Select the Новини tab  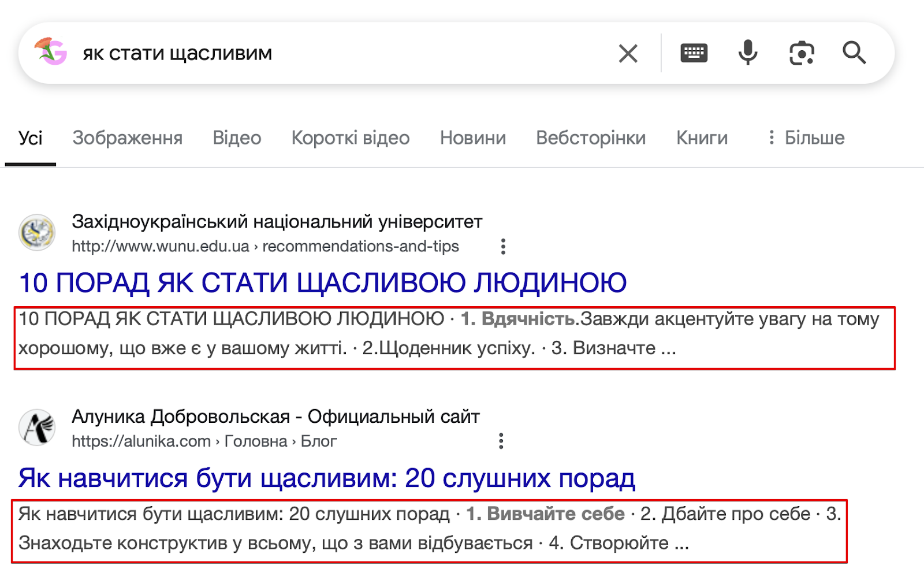(473, 137)
